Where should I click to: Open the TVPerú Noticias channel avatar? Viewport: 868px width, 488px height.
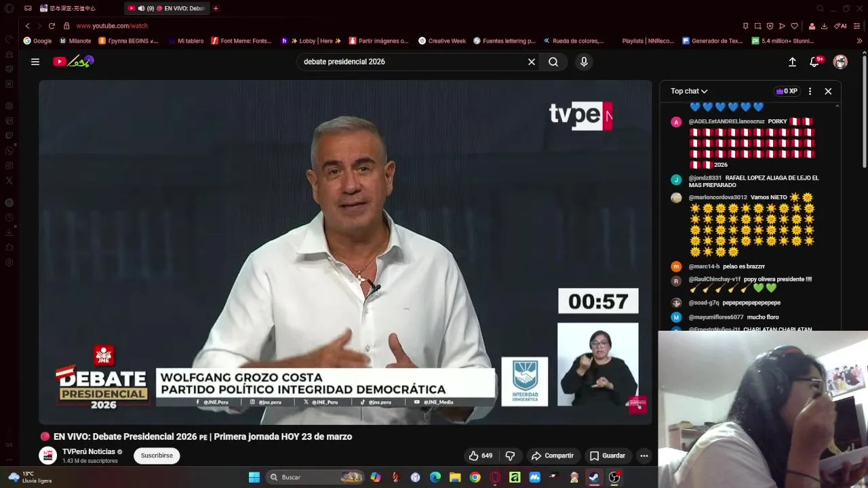coord(47,455)
